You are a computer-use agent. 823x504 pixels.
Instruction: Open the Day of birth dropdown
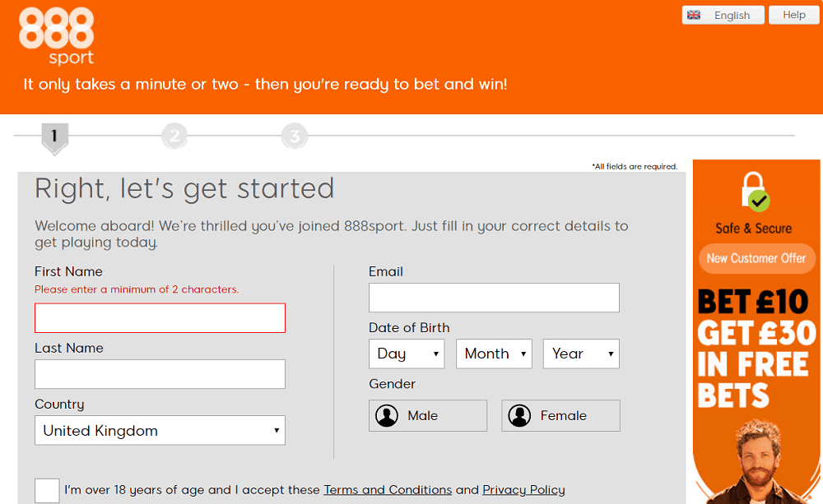[x=407, y=354]
